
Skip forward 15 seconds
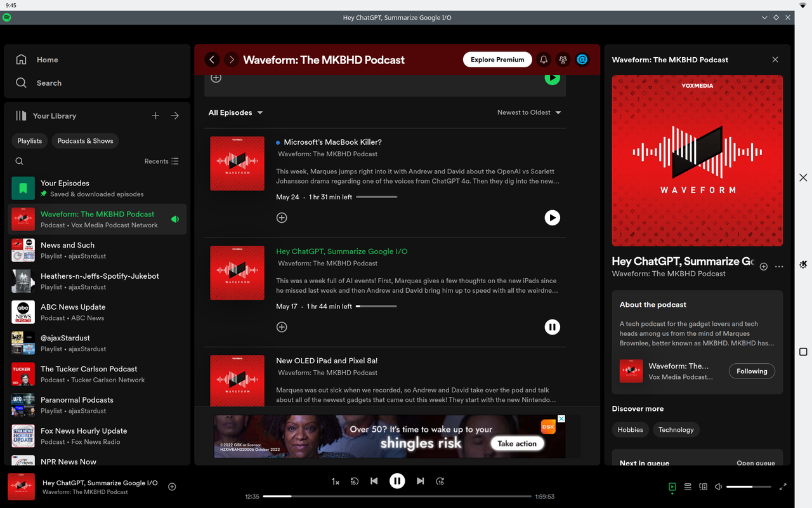(x=440, y=481)
